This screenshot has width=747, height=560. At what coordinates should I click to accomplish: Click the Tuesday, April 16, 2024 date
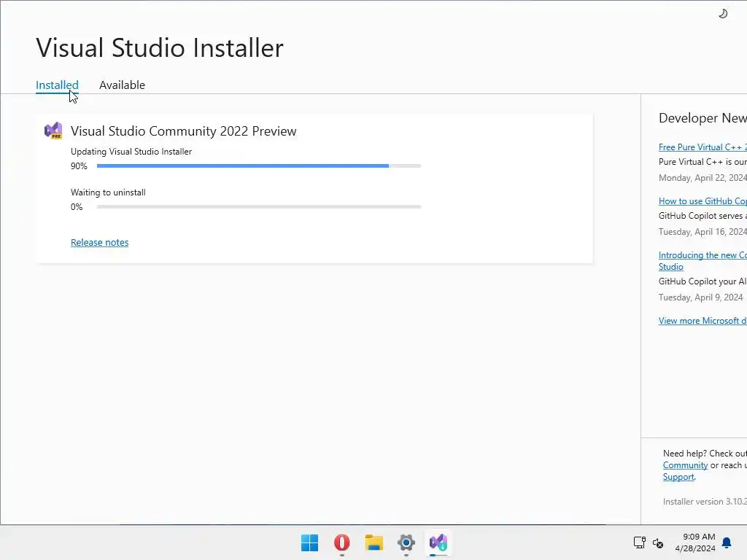tap(703, 231)
